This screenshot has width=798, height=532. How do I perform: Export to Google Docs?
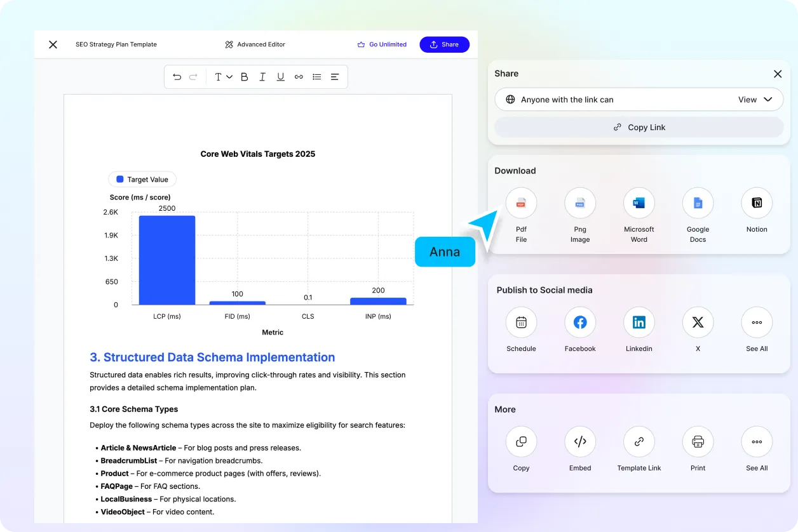coord(698,203)
